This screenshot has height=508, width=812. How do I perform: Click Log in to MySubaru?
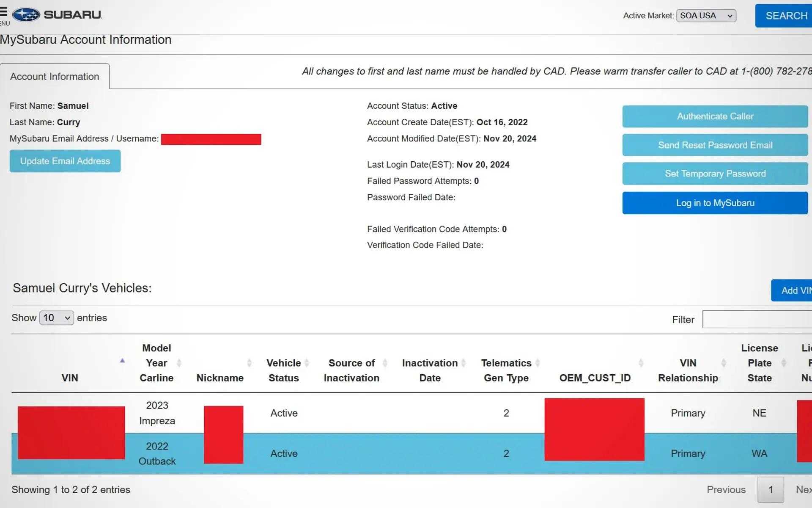(715, 203)
